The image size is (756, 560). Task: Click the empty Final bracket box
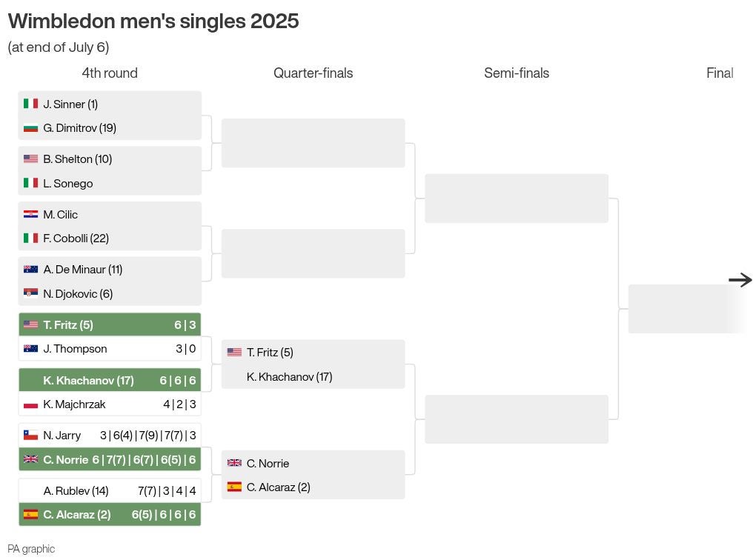click(687, 309)
